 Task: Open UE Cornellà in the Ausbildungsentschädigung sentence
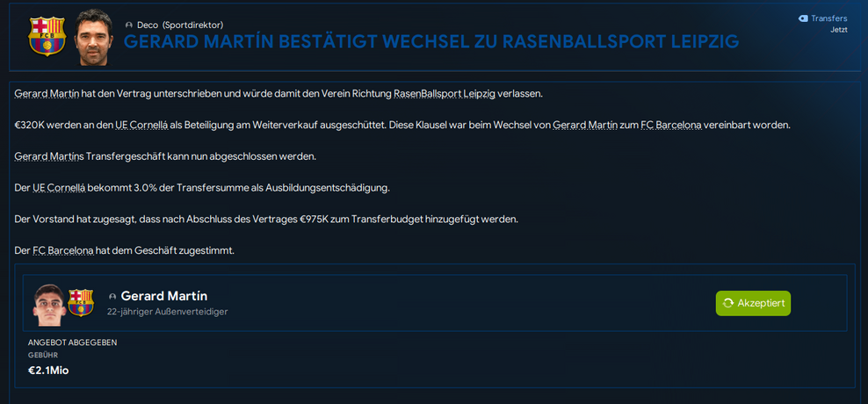click(x=69, y=188)
